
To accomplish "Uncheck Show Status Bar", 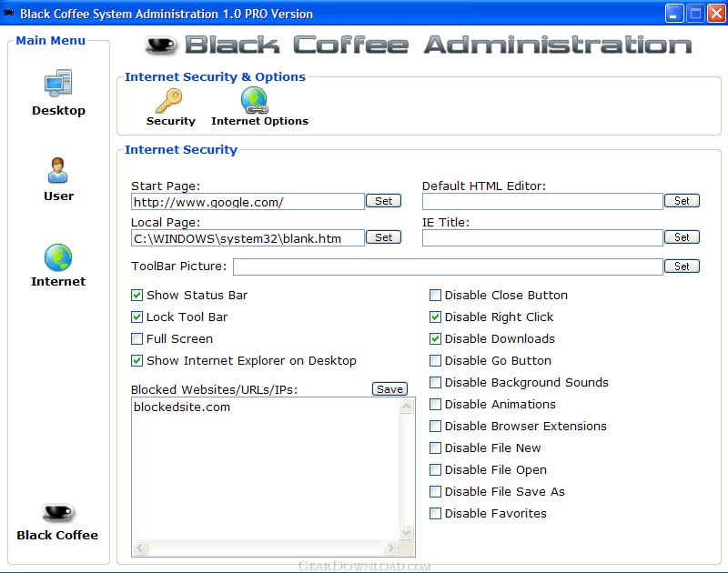I will coord(136,295).
